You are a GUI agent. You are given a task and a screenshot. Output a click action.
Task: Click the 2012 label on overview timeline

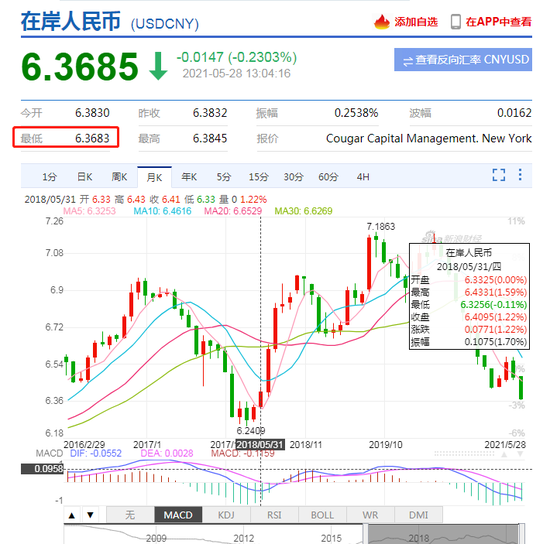[x=244, y=538]
